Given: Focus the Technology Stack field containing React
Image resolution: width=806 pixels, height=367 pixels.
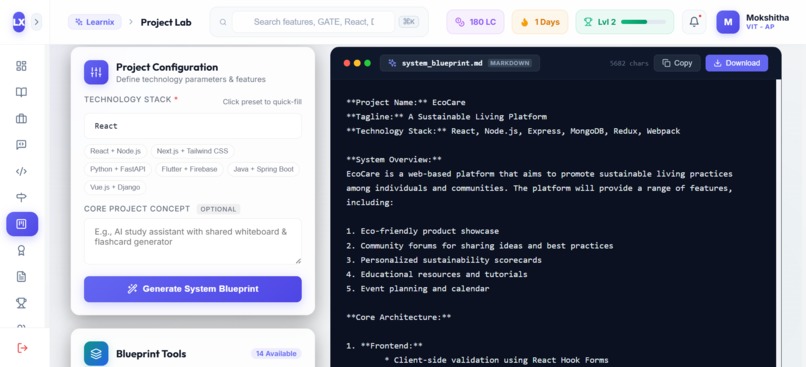Looking at the screenshot, I should pyautogui.click(x=193, y=126).
